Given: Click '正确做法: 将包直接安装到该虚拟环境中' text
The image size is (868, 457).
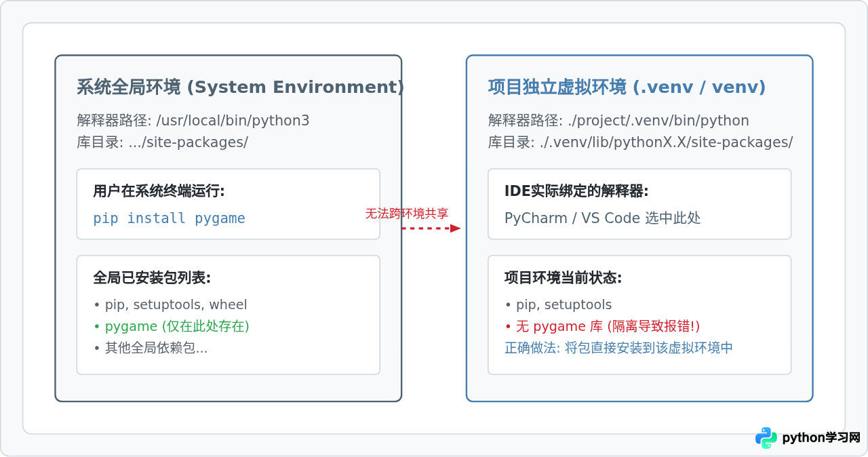Looking at the screenshot, I should pos(619,348).
